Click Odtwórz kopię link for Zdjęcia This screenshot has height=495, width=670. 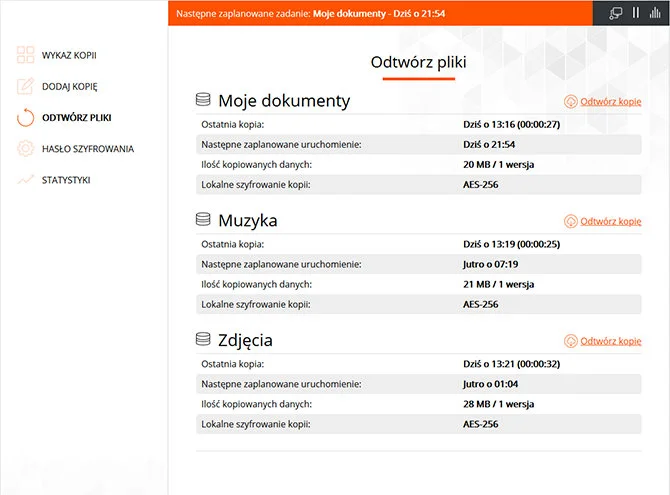[610, 341]
